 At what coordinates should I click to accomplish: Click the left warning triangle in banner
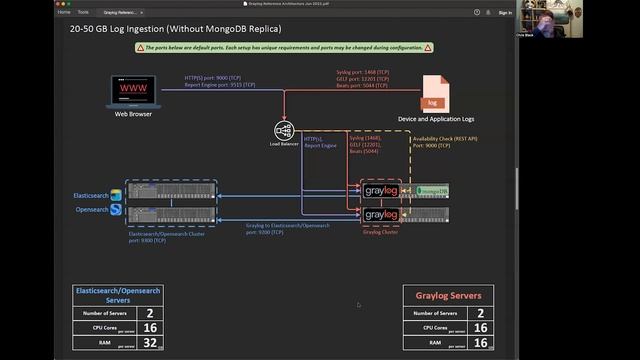point(140,48)
